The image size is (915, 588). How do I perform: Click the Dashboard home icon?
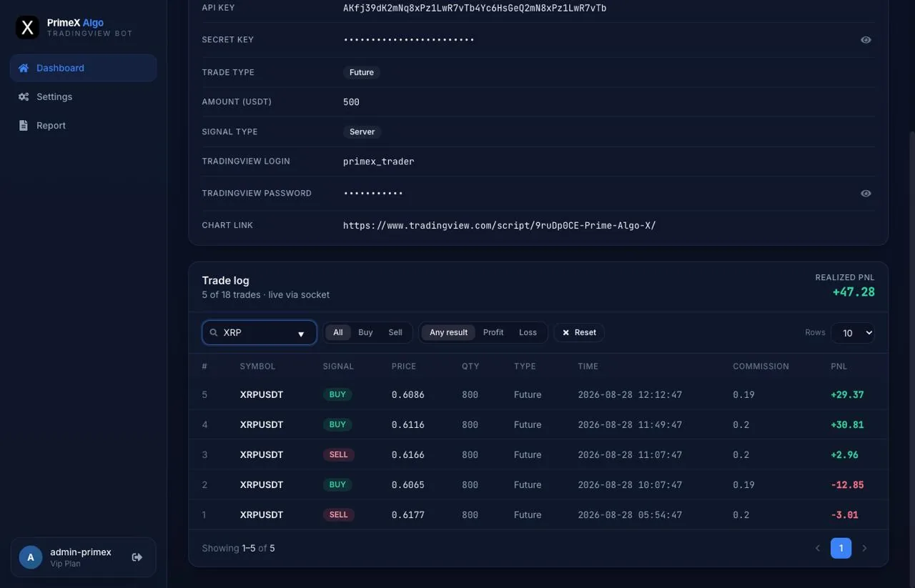[24, 68]
